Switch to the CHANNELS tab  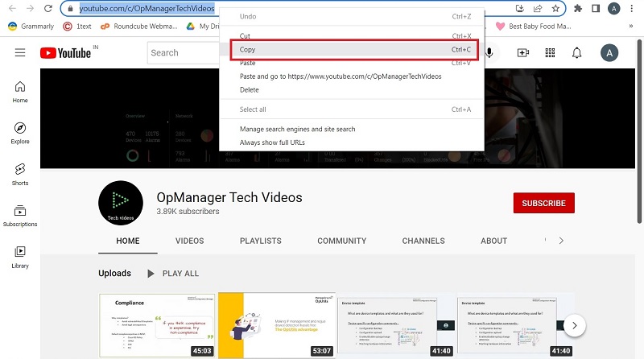coord(423,241)
